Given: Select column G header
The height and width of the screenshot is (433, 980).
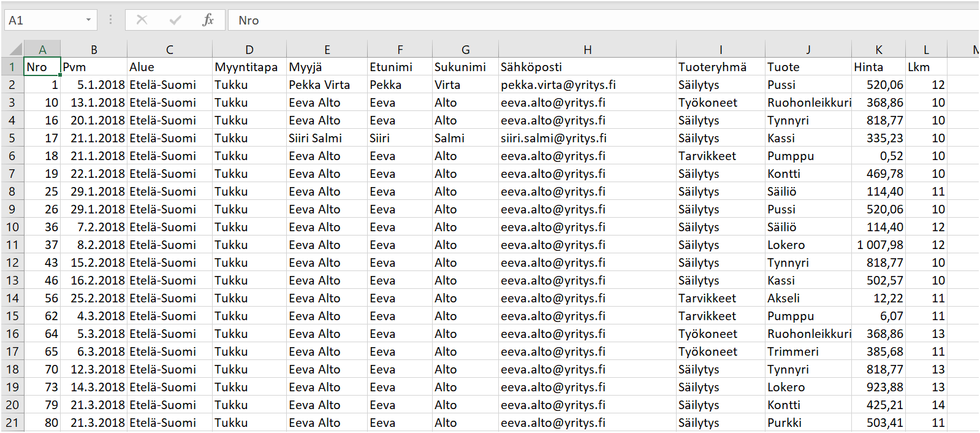Looking at the screenshot, I should tap(466, 50).
